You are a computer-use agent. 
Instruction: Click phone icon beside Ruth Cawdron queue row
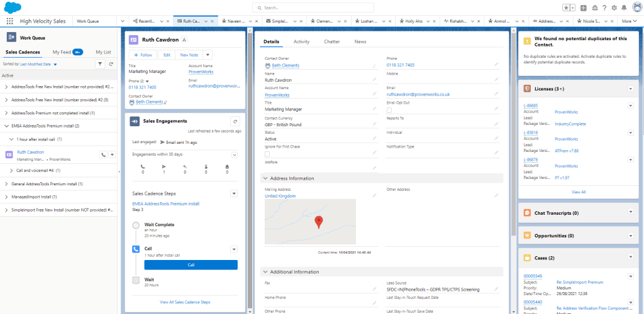(x=104, y=154)
